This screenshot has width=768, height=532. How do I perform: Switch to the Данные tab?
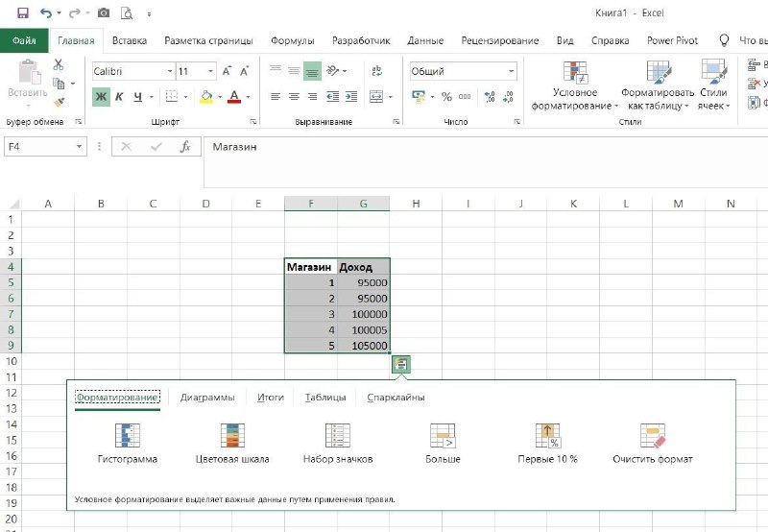425,40
